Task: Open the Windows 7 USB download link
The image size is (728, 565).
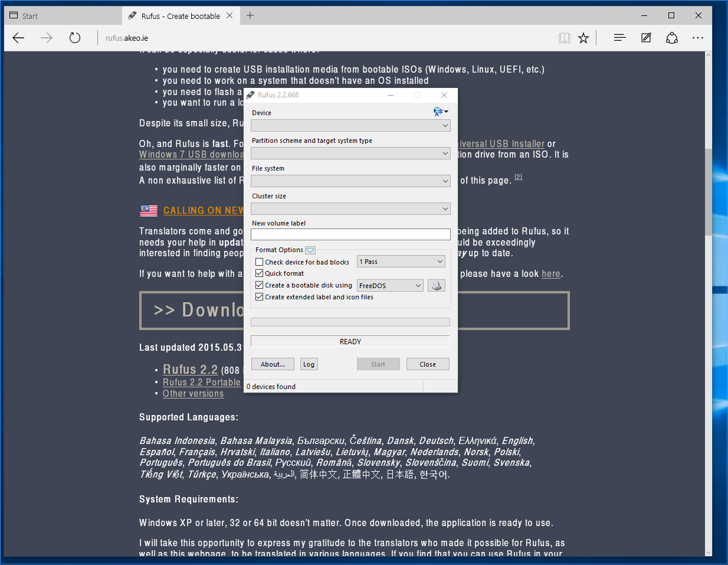Action: pyautogui.click(x=191, y=155)
